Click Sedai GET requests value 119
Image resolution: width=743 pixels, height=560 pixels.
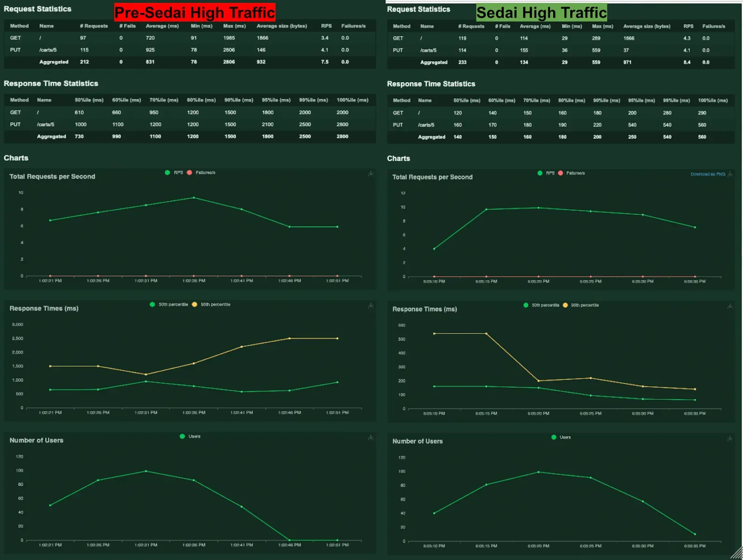[463, 38]
